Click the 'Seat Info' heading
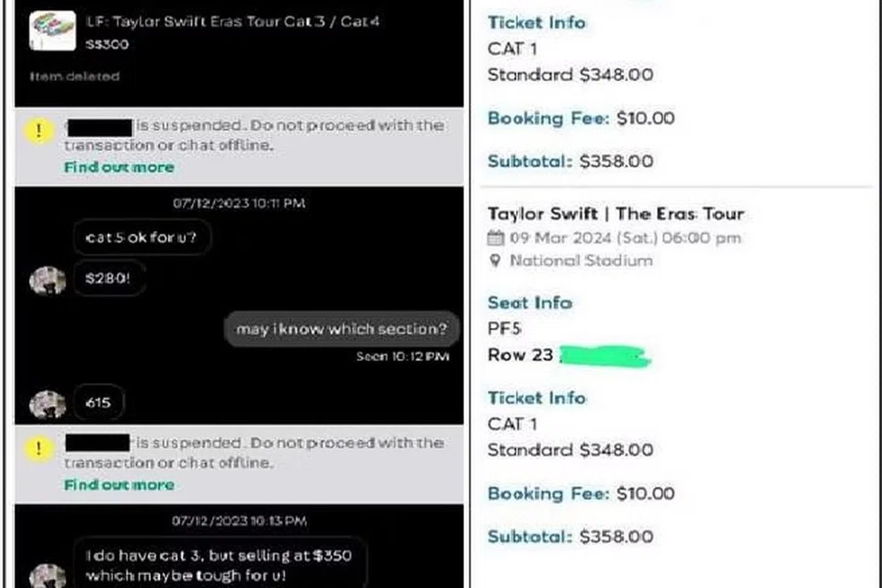 (x=529, y=302)
